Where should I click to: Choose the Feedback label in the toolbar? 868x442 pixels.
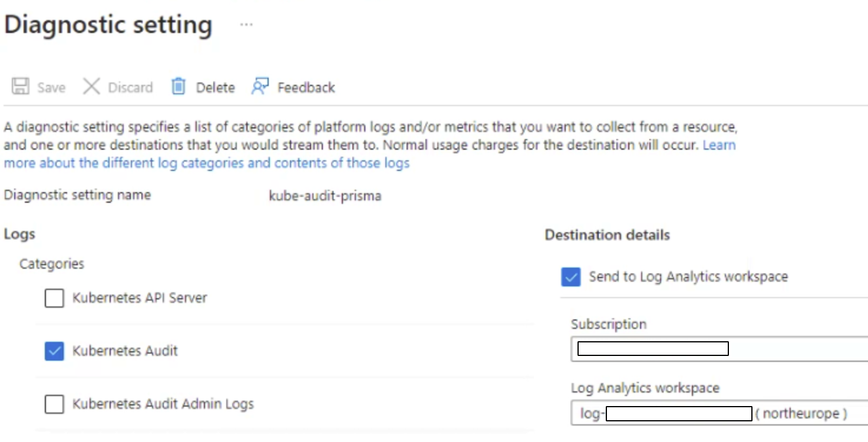306,88
